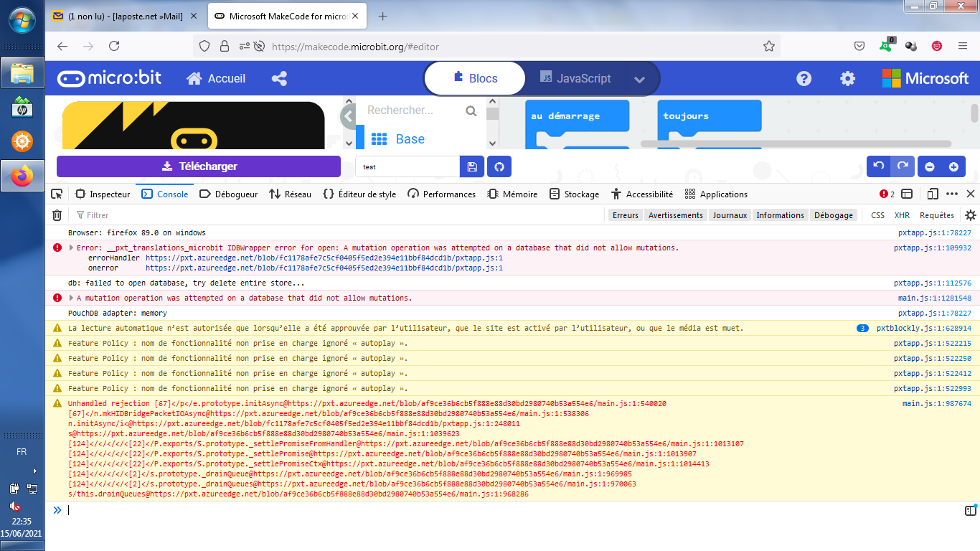Toggle the Informations console filter
The width and height of the screenshot is (980, 551).
781,215
